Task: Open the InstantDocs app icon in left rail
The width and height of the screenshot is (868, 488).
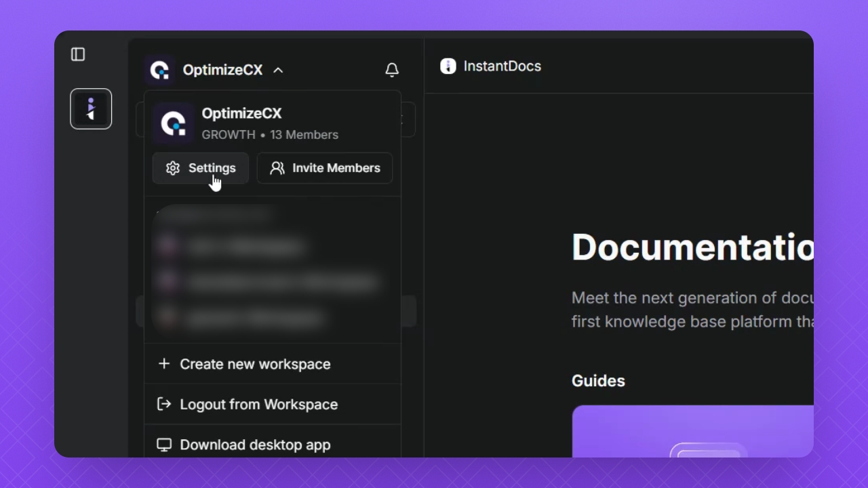Action: 91,108
